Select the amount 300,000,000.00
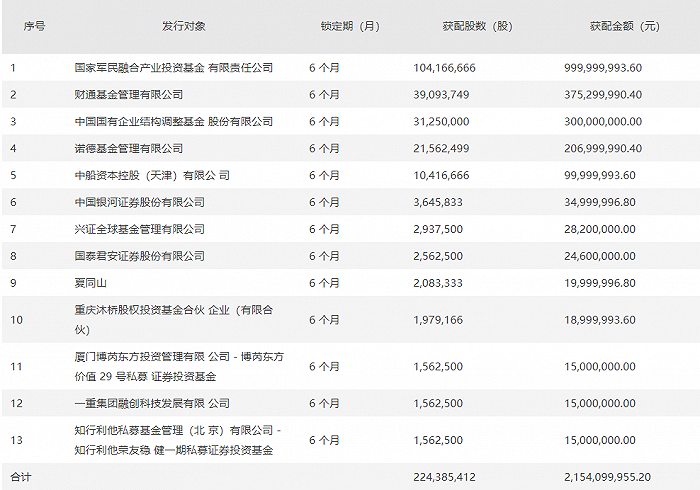The width and height of the screenshot is (700, 490). [603, 121]
